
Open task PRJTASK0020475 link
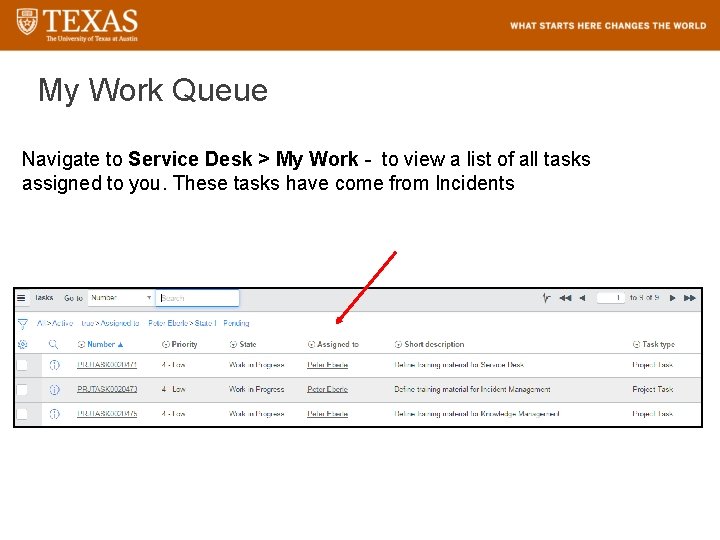coord(107,413)
